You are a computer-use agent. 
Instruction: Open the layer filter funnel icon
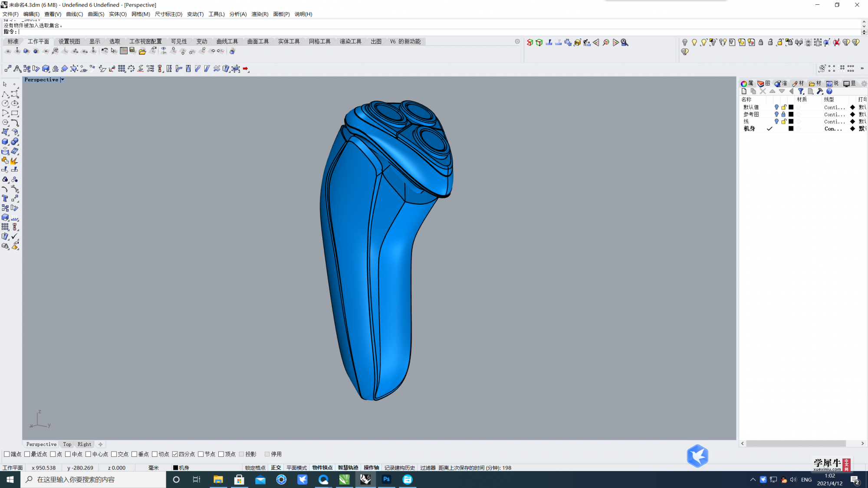click(801, 92)
